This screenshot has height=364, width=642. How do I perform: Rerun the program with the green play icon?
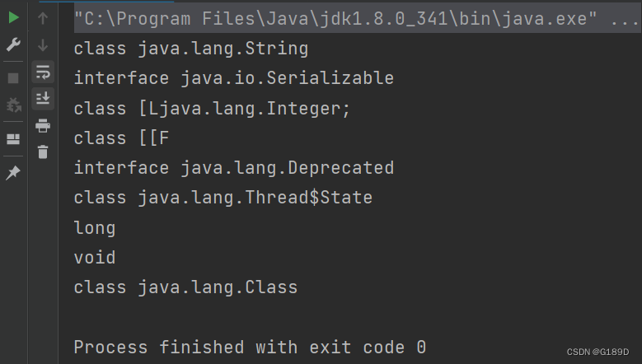point(13,17)
